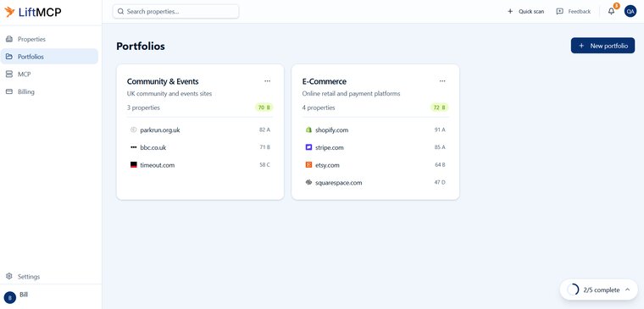The height and width of the screenshot is (309, 644).
Task: Start a Quick scan
Action: click(x=525, y=12)
